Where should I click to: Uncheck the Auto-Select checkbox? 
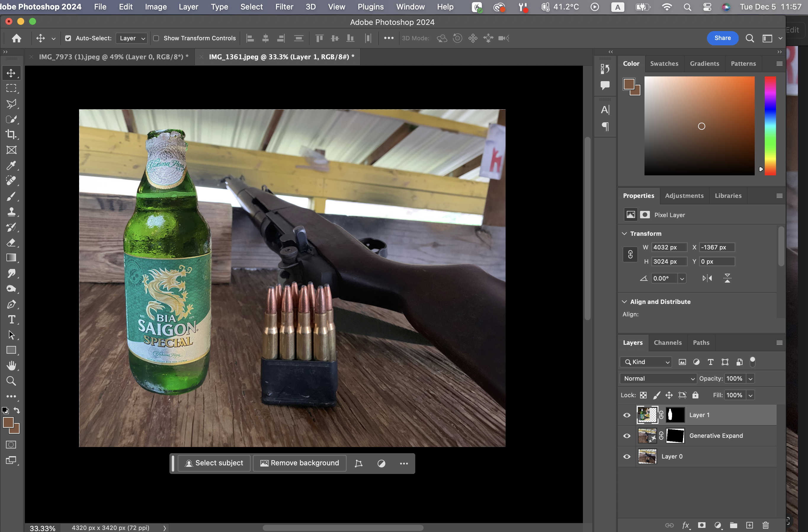click(x=68, y=38)
